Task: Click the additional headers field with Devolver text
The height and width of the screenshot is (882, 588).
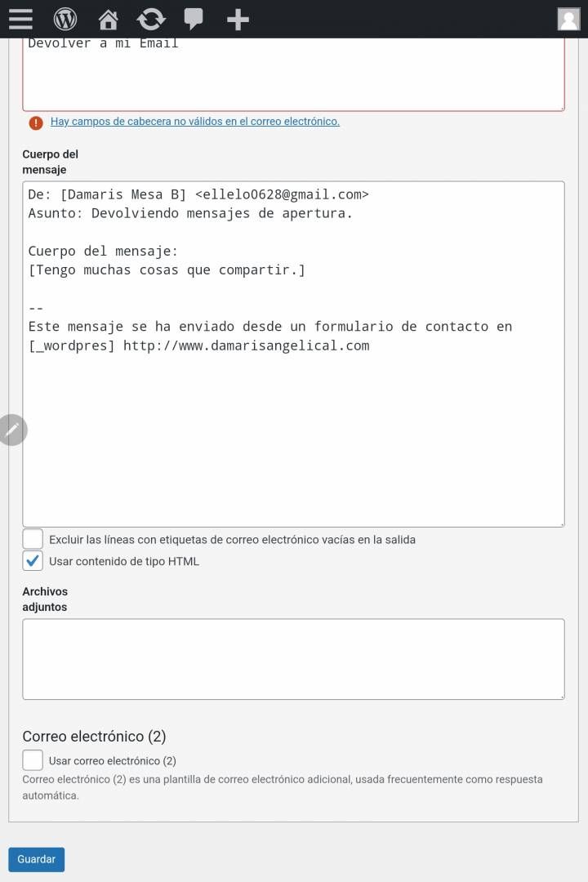Action: pyautogui.click(x=293, y=74)
